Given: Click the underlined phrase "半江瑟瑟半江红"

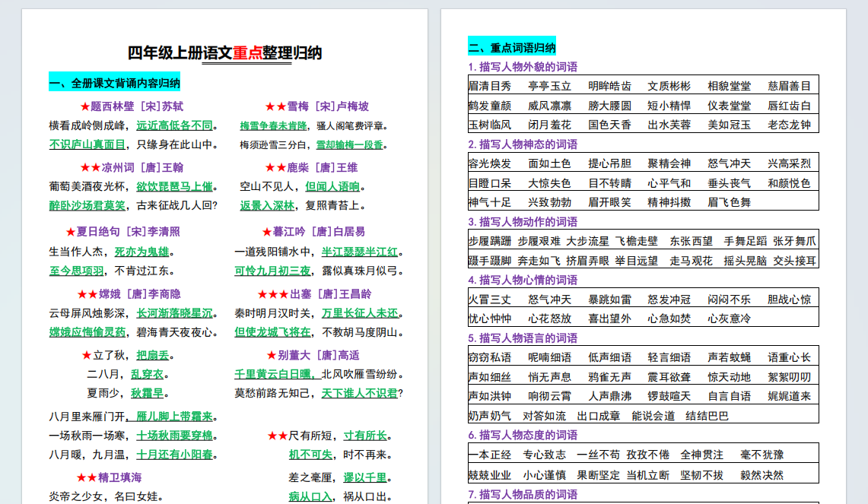Looking at the screenshot, I should pos(360,252).
